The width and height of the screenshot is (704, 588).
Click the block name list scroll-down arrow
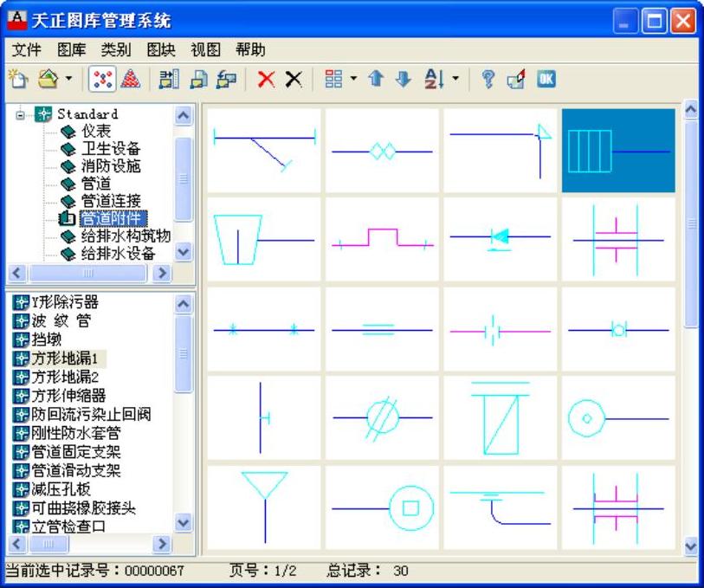184,523
